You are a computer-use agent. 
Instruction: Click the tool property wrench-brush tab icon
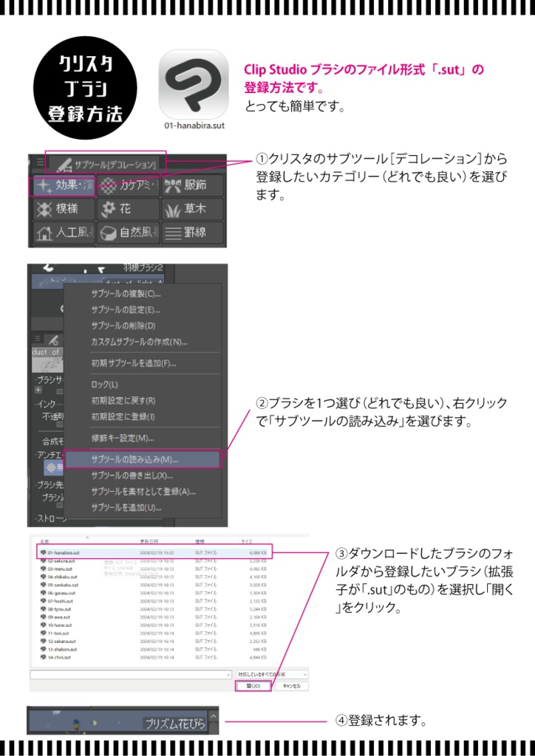[54, 340]
